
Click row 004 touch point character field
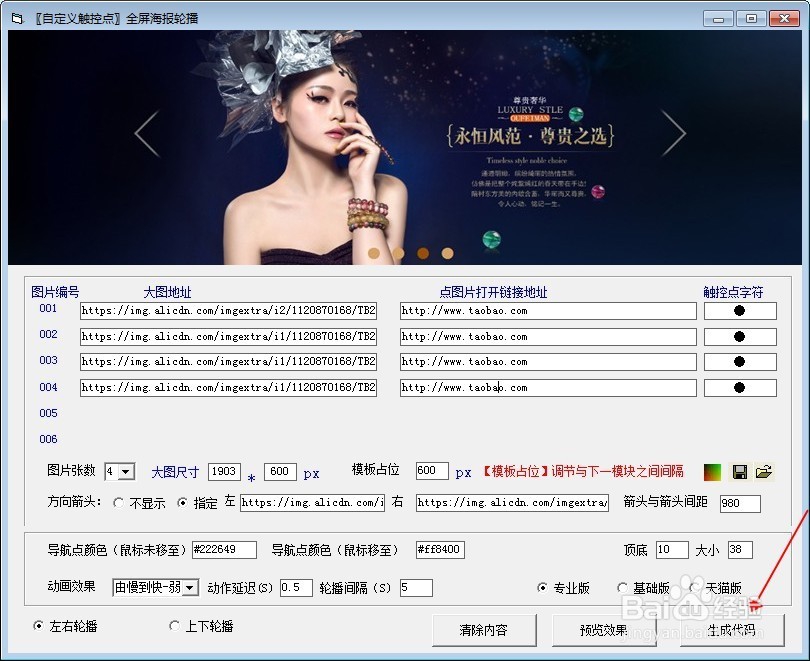(x=740, y=388)
